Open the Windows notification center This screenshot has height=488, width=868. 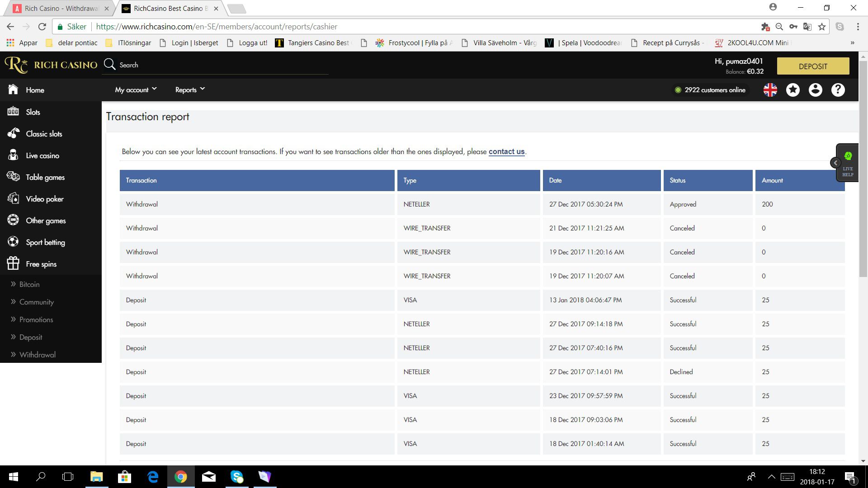(850, 477)
